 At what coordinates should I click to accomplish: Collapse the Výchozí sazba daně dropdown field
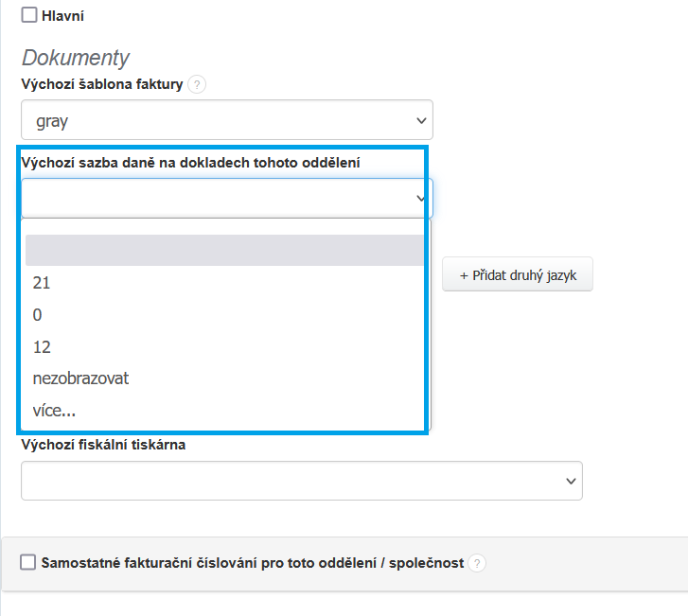227,198
